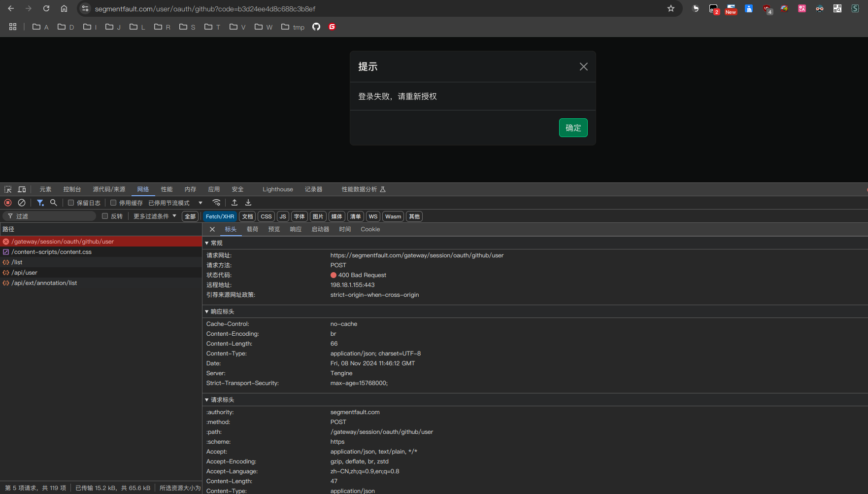Image resolution: width=868 pixels, height=494 pixels.
Task: Click the 路径 column header
Action: (101, 229)
